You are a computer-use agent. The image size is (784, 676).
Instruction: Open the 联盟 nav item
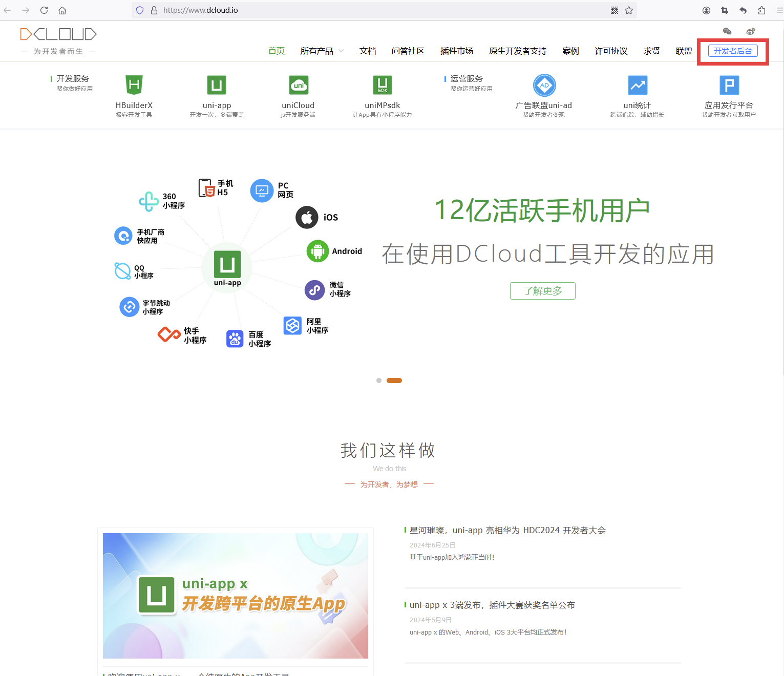click(x=684, y=51)
